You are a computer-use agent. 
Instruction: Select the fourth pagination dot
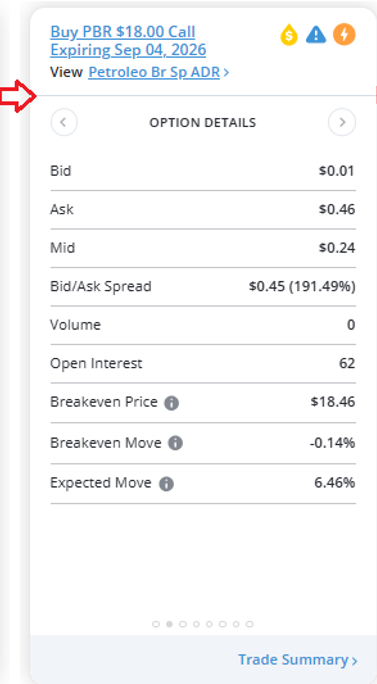[196, 624]
